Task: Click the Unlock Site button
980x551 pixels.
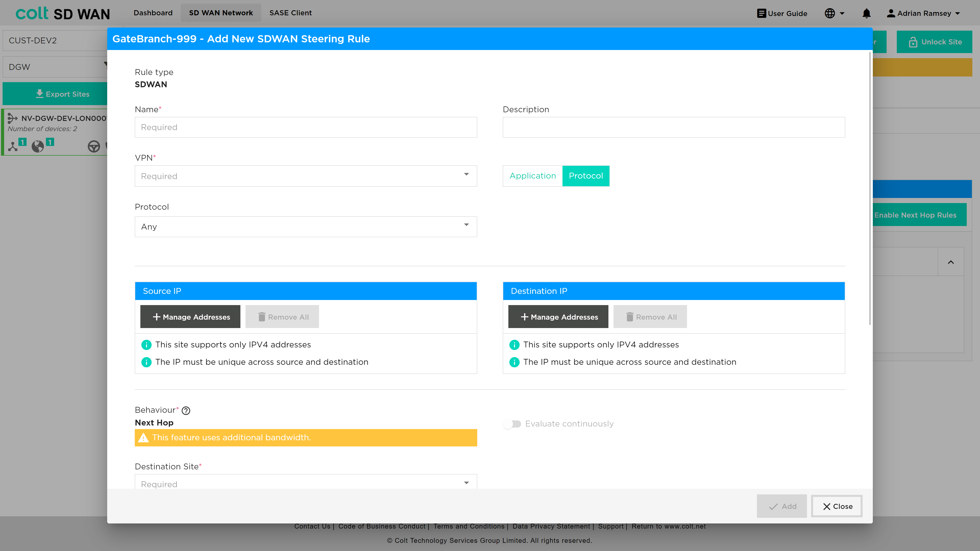Action: coord(934,42)
